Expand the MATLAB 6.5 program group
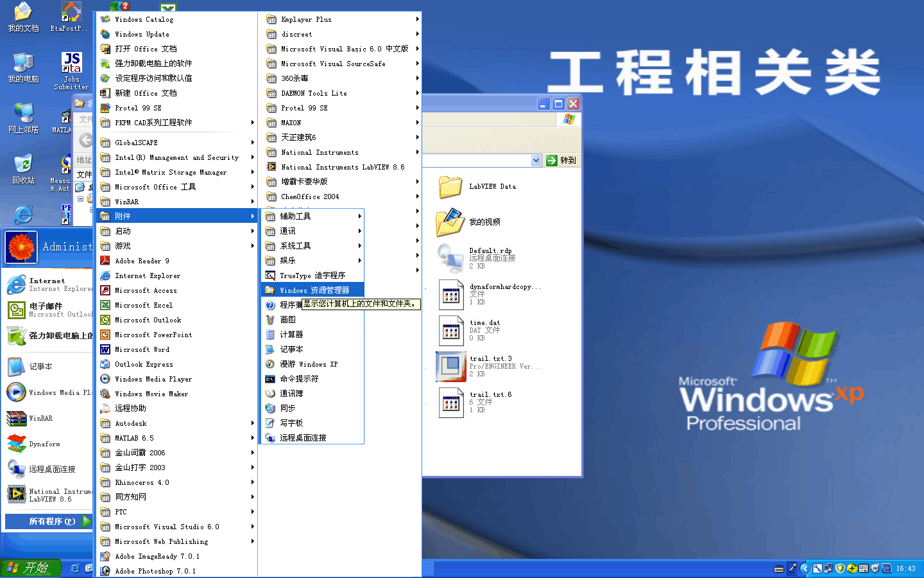The image size is (924, 578). (x=177, y=438)
